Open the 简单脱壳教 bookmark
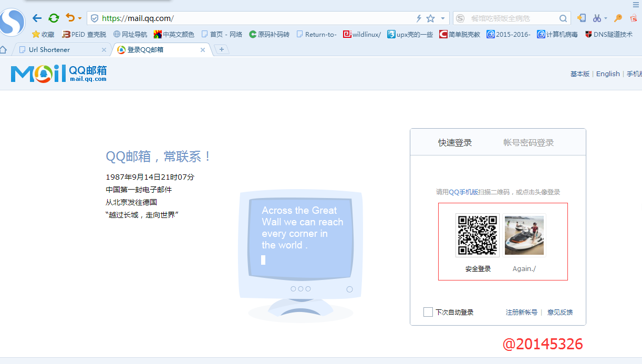Viewport: 642px width, 364px height. [x=460, y=34]
